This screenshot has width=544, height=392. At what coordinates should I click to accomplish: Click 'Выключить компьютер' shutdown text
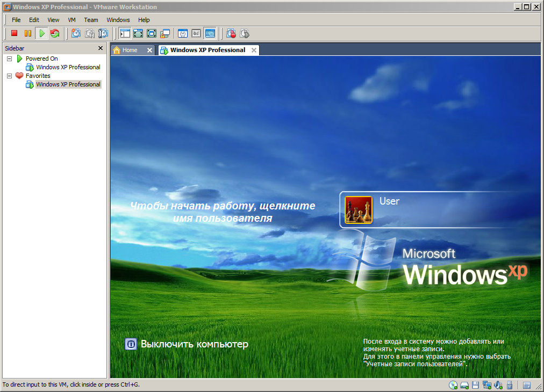coord(194,344)
